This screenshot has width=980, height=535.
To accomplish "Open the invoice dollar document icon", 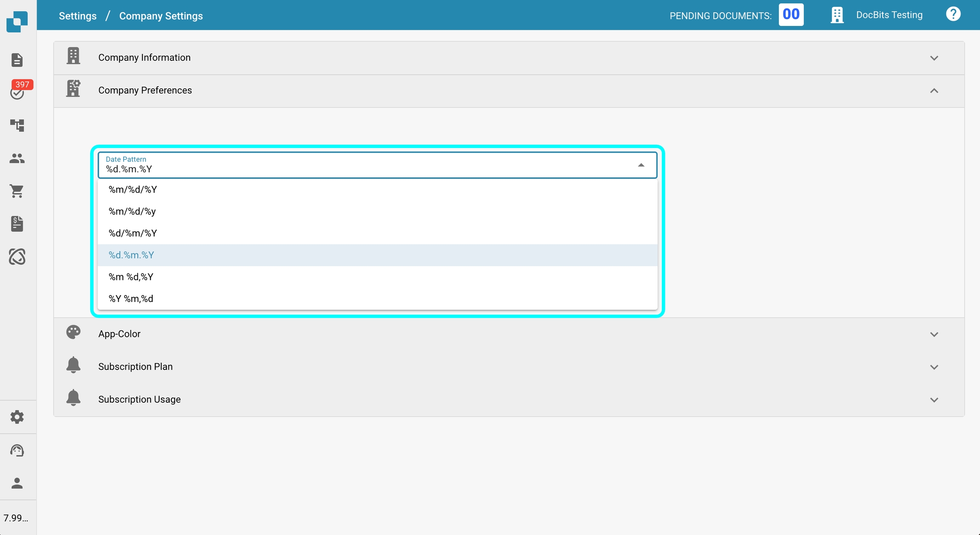I will [17, 224].
